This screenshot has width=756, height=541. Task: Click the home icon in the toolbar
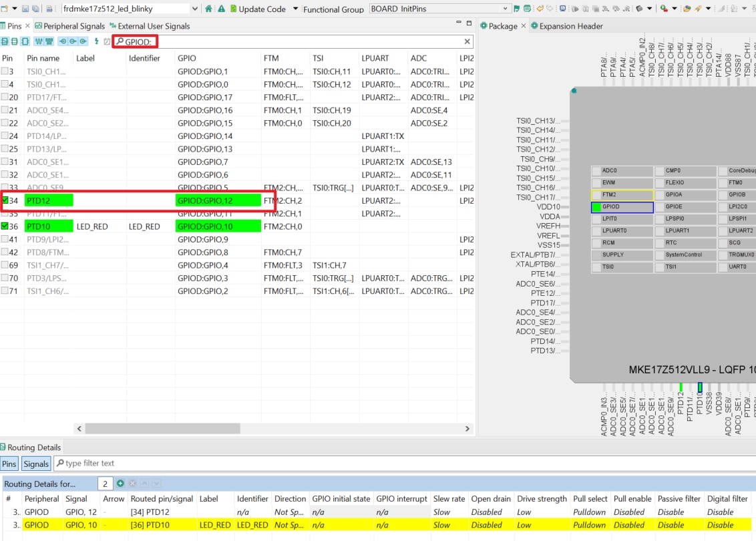[209, 9]
